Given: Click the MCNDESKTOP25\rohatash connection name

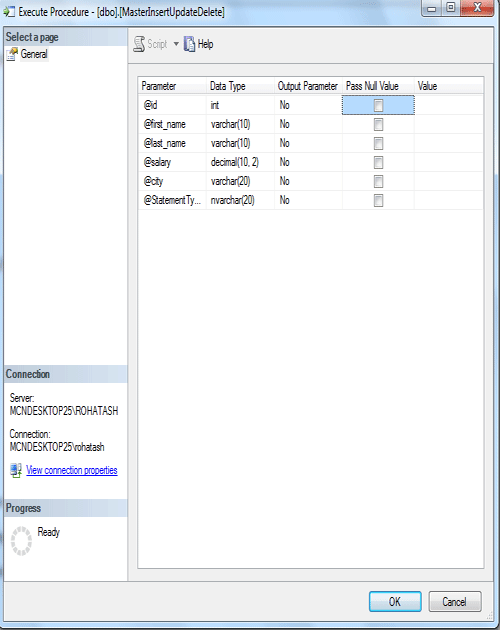Looking at the screenshot, I should [57, 447].
